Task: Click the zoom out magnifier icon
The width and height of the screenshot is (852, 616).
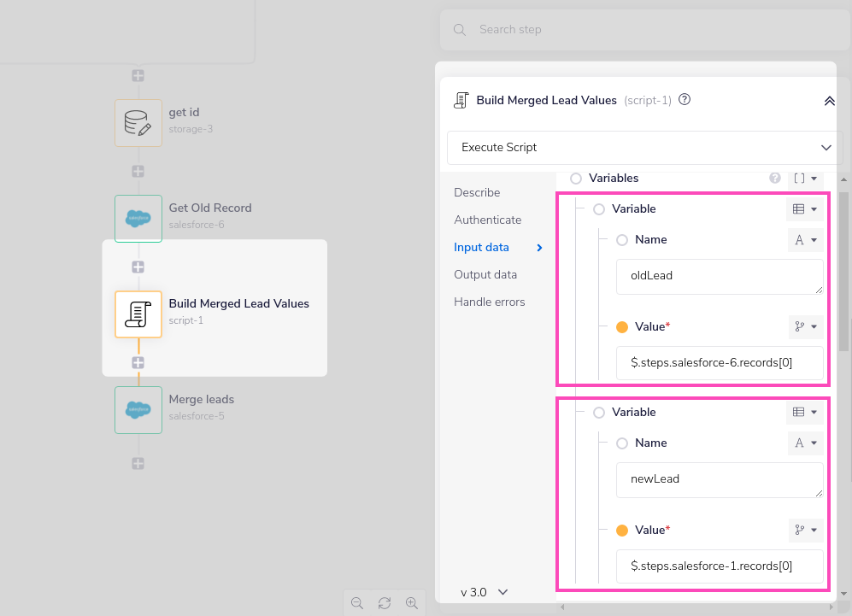Action: [x=357, y=602]
